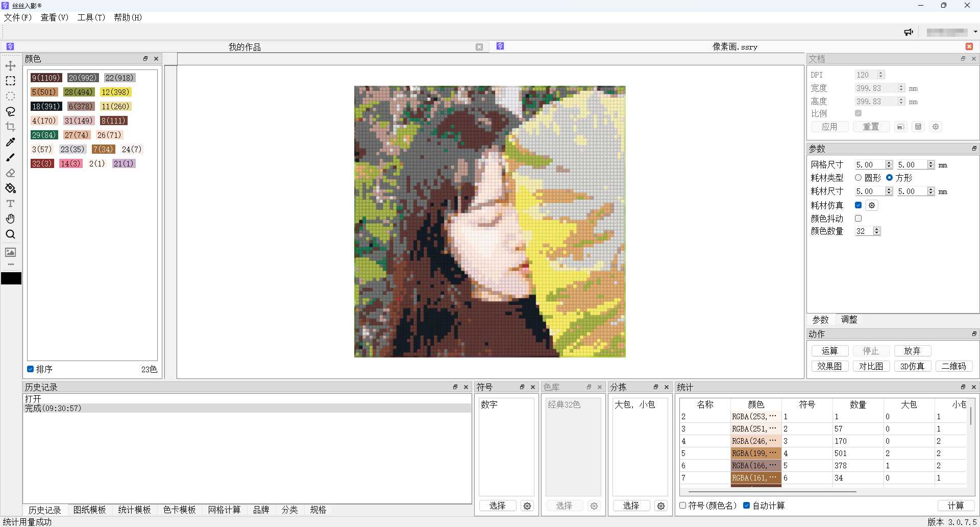Activate the Crop tool

10,127
